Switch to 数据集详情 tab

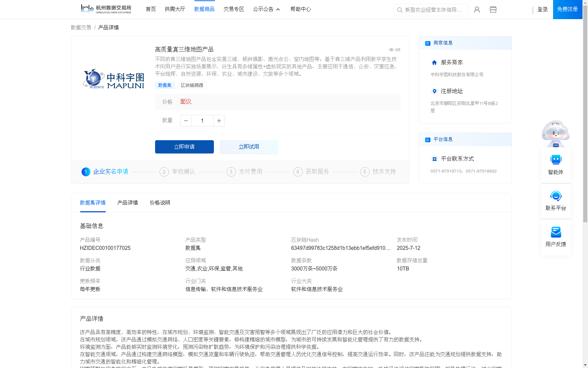click(93, 203)
